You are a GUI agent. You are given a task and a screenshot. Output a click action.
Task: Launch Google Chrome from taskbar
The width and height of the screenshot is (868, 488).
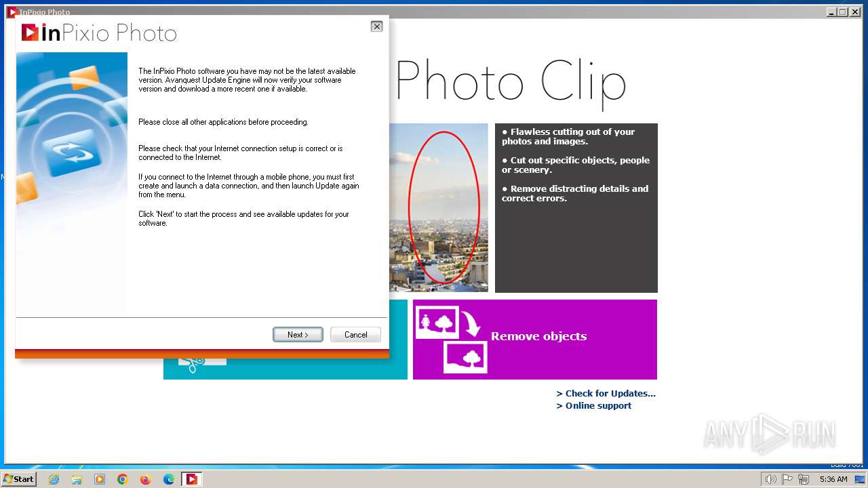(x=123, y=479)
